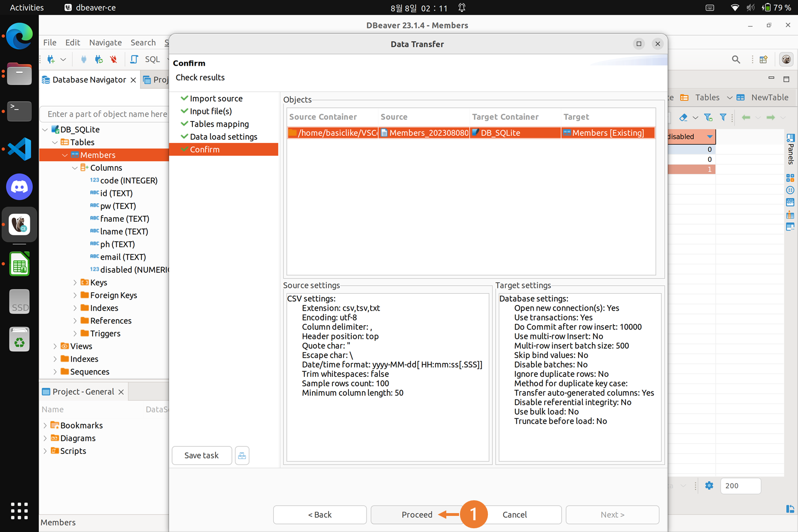This screenshot has height=532, width=798.
Task: Click the 200 row count field
Action: pos(740,486)
